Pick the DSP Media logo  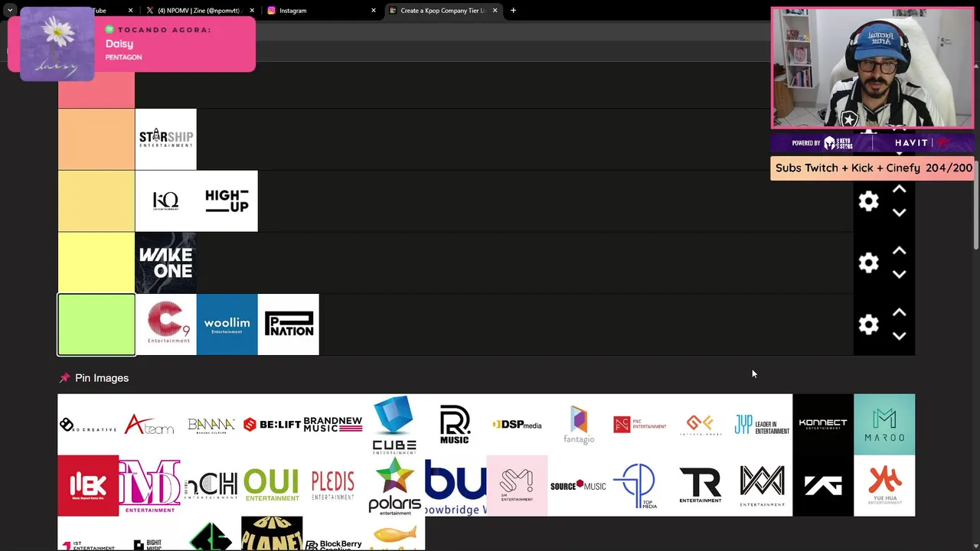point(517,425)
